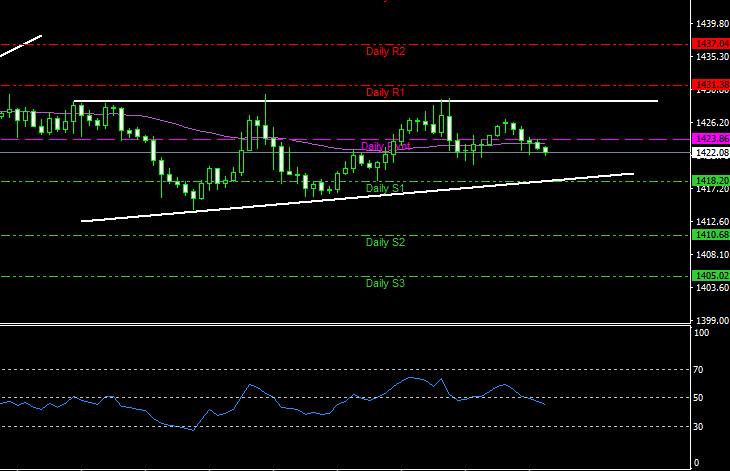Click the Daily S1 label
This screenshot has height=471, width=730.
385,188
